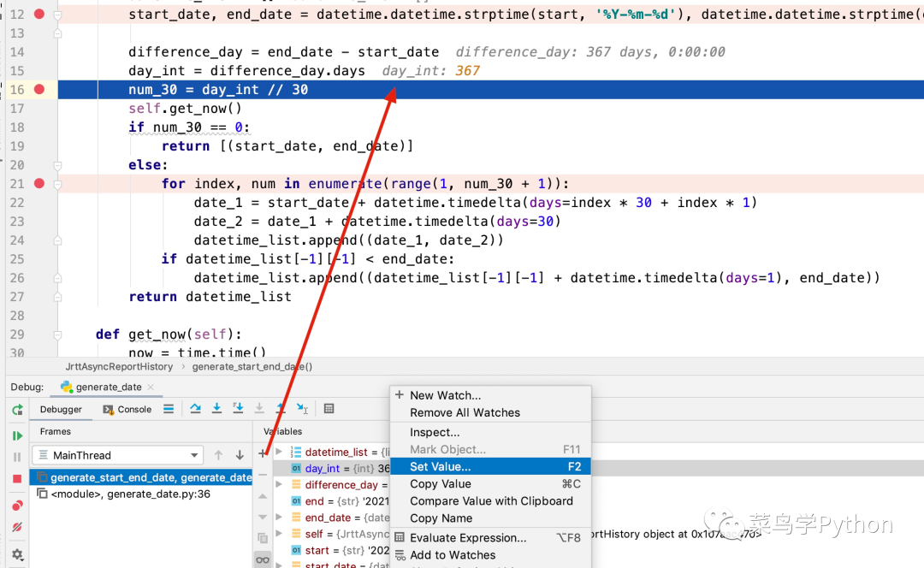Viewport: 924px width, 568px height.
Task: Choose Set Value... menu item
Action: coord(490,467)
